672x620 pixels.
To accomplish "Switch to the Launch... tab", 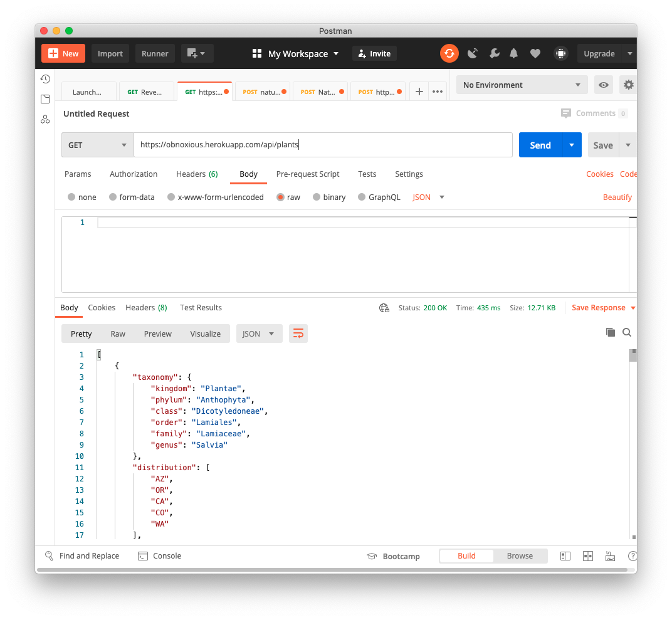I will (x=89, y=92).
